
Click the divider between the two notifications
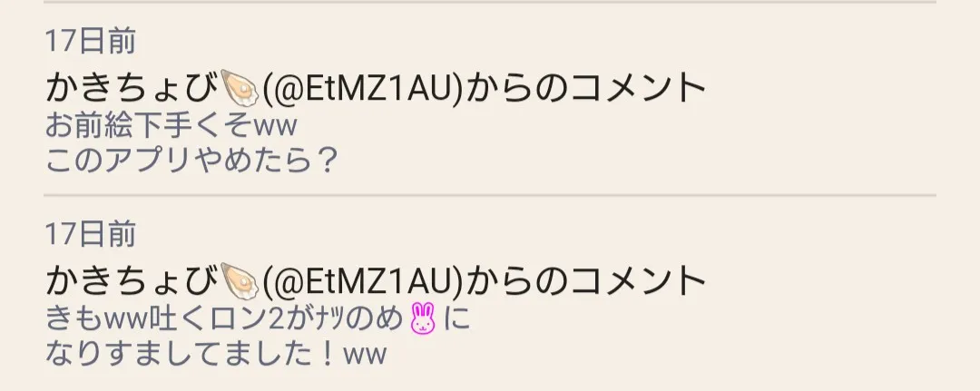coord(490,196)
